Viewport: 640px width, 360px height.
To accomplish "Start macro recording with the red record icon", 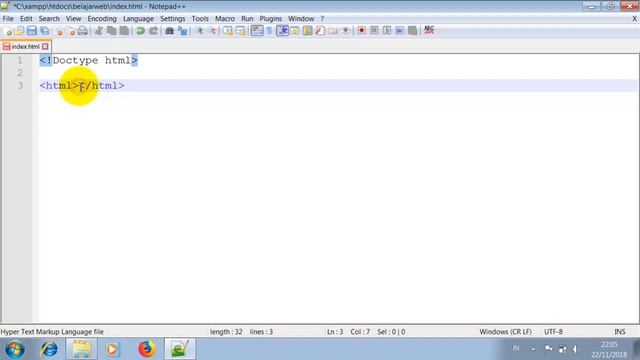I will (x=361, y=31).
